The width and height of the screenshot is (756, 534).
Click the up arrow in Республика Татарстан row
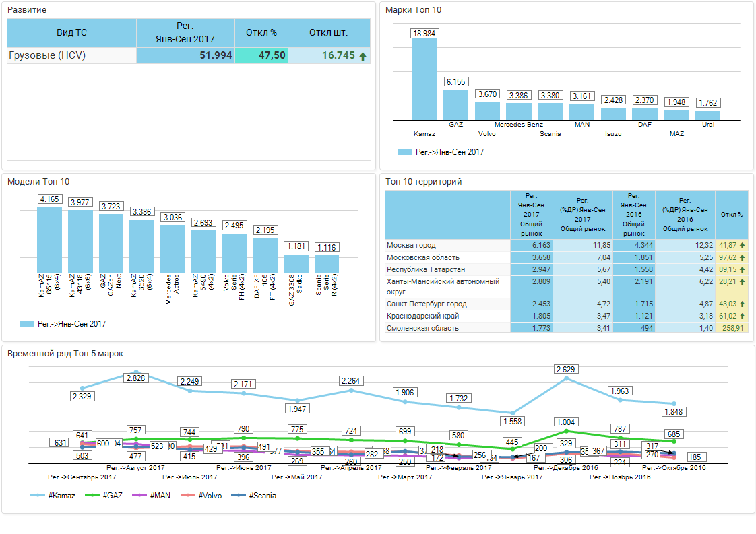(742, 269)
